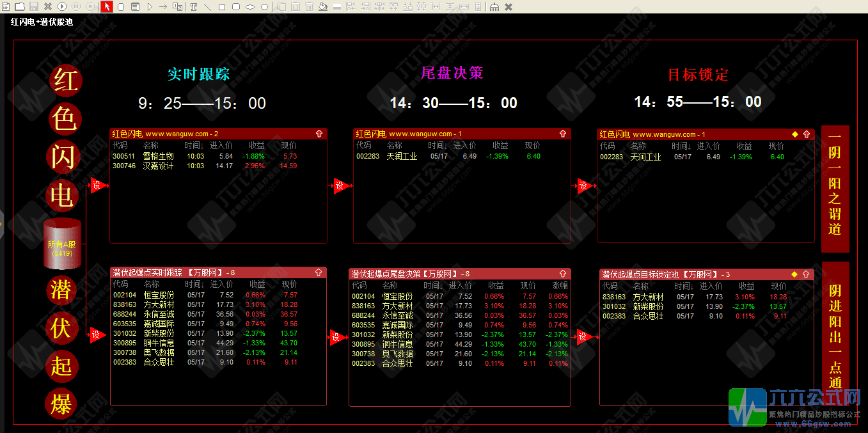Collapse 潜伏起爆点尾盘决策 panel using up arrow
The width and height of the screenshot is (868, 433).
coord(563,274)
